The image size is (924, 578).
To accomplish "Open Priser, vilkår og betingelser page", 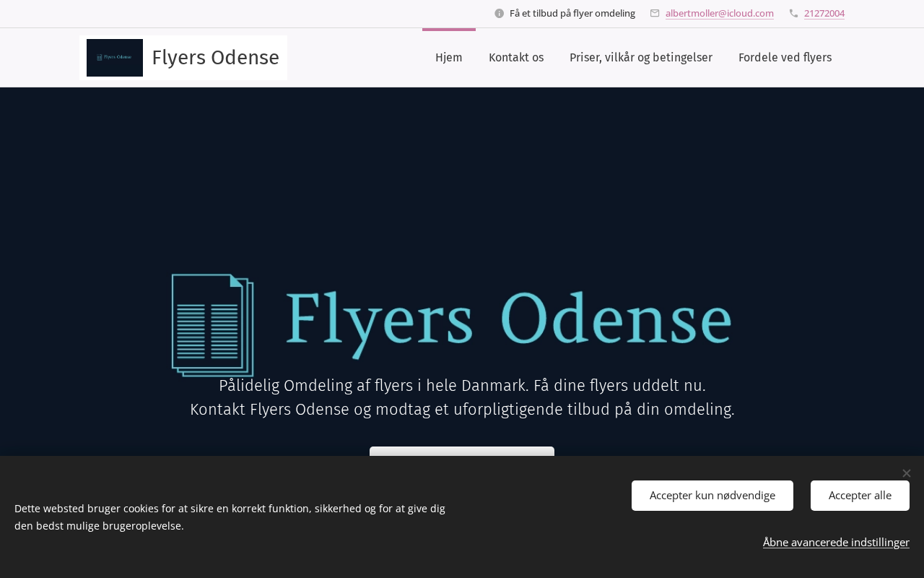I will pos(640,58).
